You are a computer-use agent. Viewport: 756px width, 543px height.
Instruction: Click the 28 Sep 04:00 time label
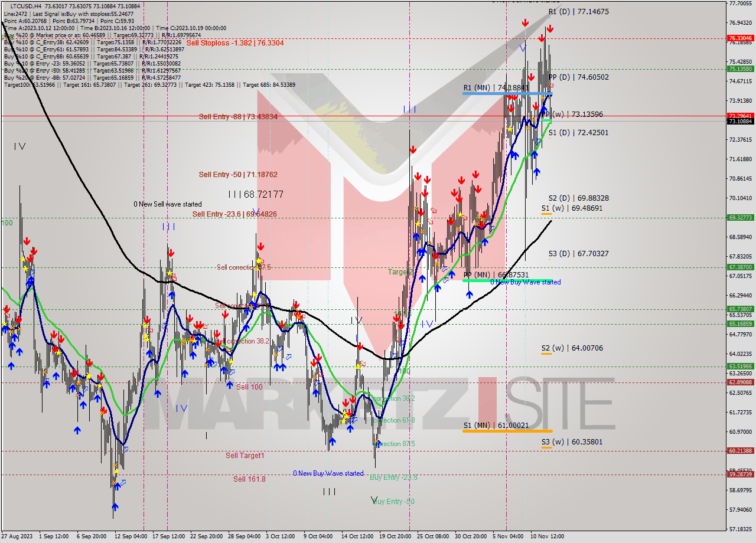[x=244, y=537]
